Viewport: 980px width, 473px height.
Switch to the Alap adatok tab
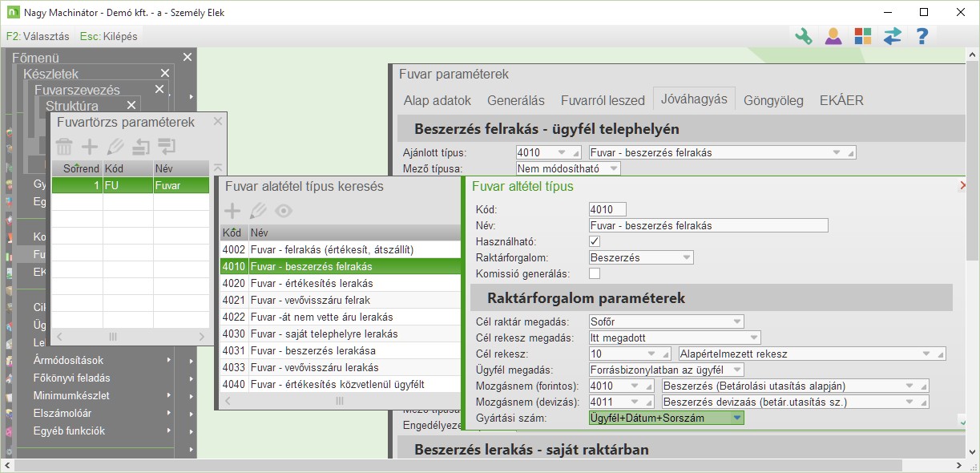437,100
